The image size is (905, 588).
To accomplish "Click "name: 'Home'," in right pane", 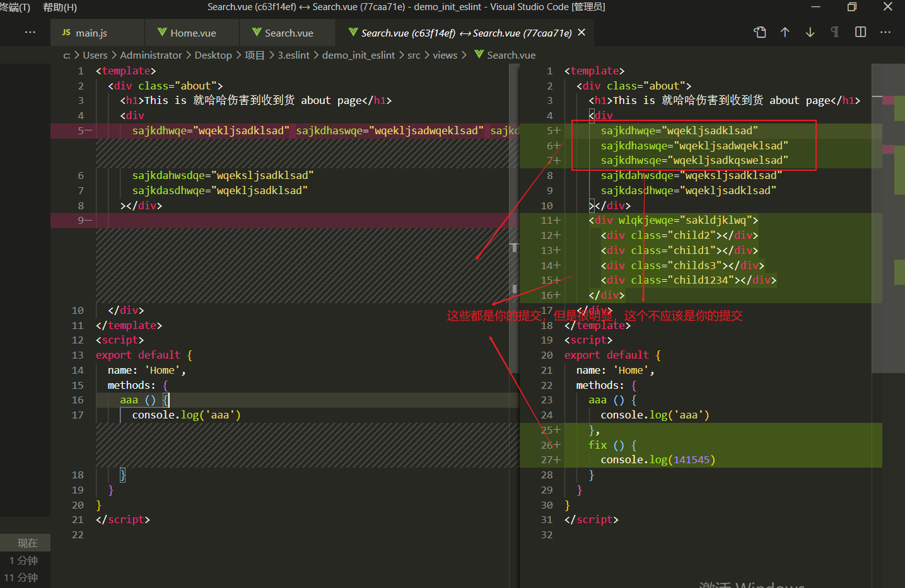I will pos(615,370).
